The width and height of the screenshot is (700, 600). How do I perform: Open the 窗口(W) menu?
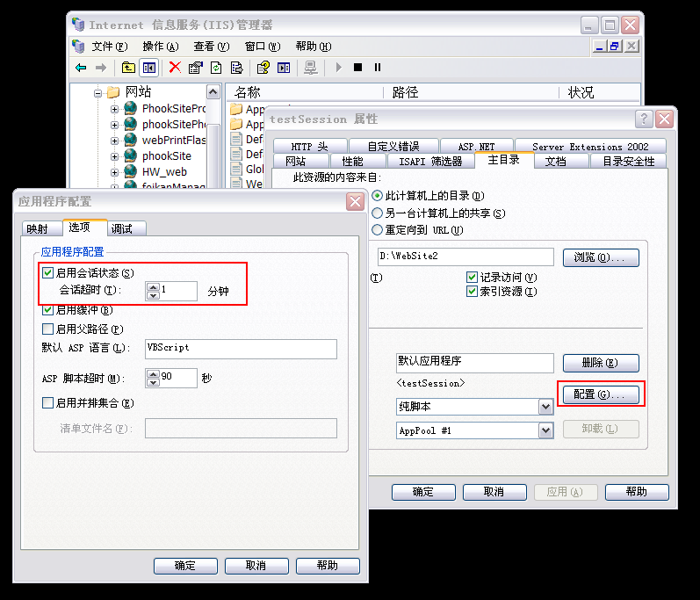pyautogui.click(x=263, y=46)
